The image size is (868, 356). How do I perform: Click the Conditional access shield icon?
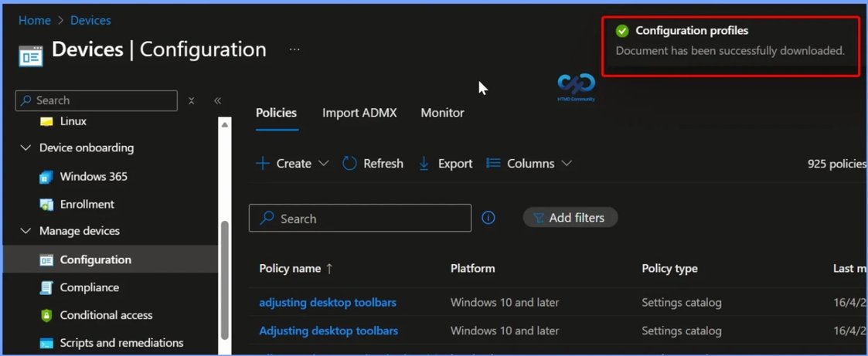(46, 316)
